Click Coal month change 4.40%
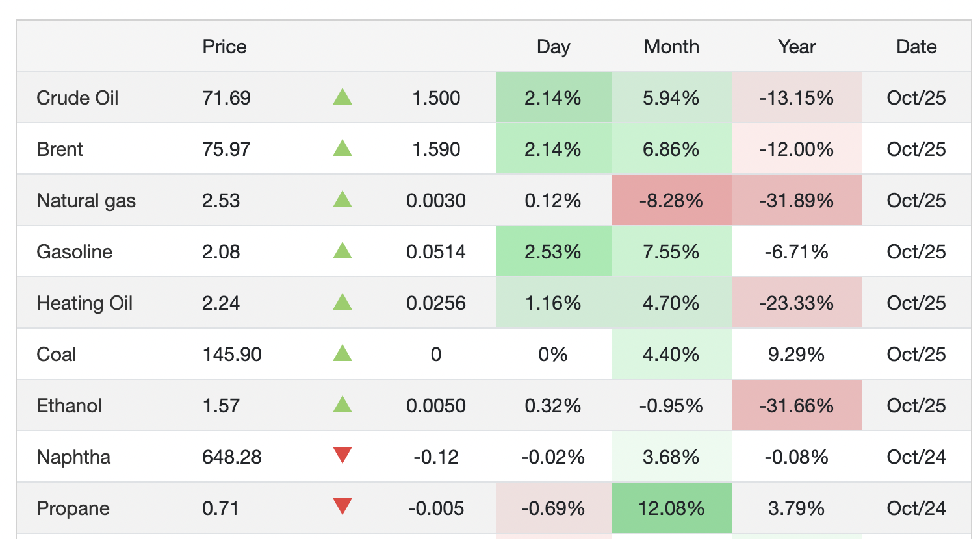The height and width of the screenshot is (539, 980). (x=671, y=355)
